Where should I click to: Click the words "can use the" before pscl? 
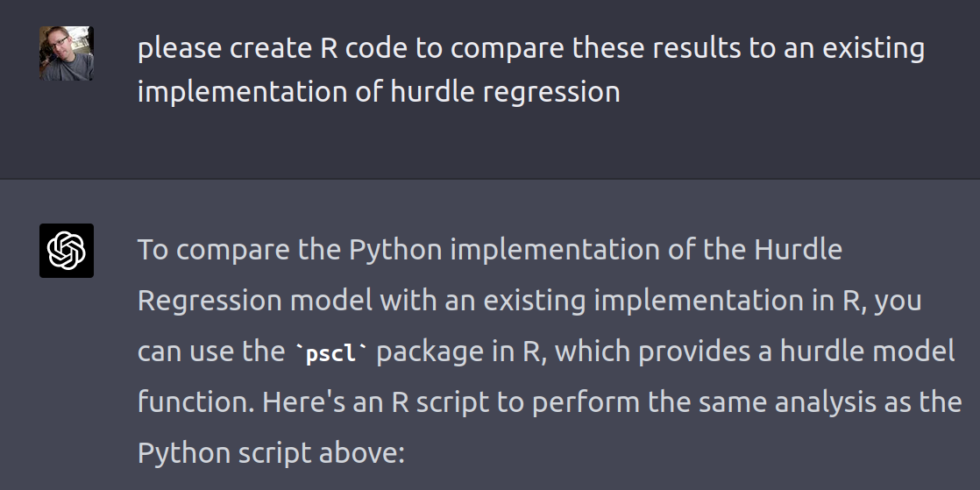[x=211, y=352]
